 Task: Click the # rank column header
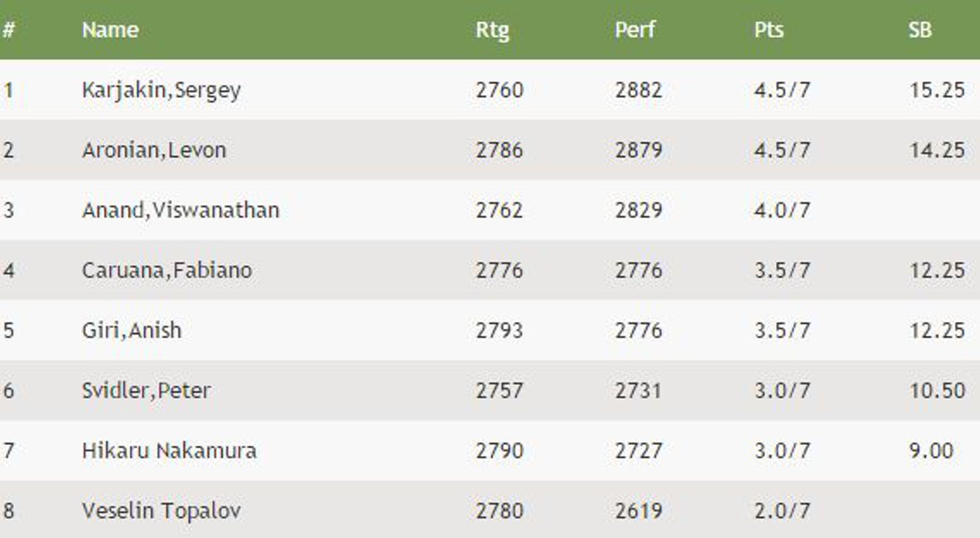click(x=8, y=29)
